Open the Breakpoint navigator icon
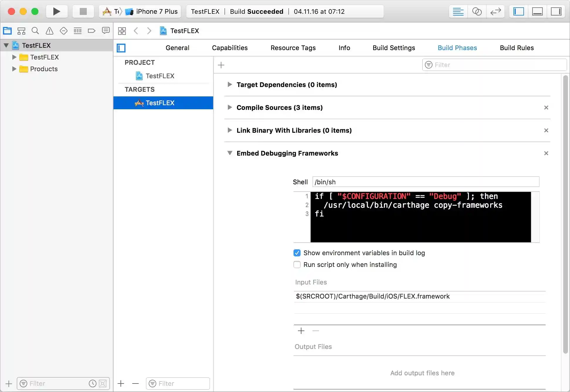Image resolution: width=570 pixels, height=392 pixels. (x=91, y=31)
